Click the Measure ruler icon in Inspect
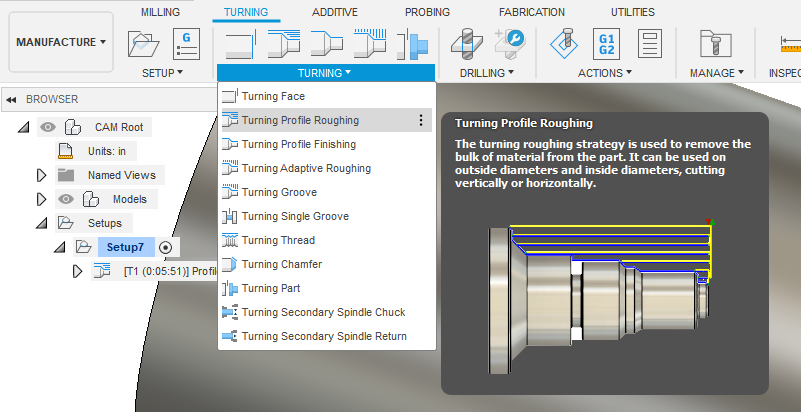Screen dimensions: 801x412 [x=791, y=43]
